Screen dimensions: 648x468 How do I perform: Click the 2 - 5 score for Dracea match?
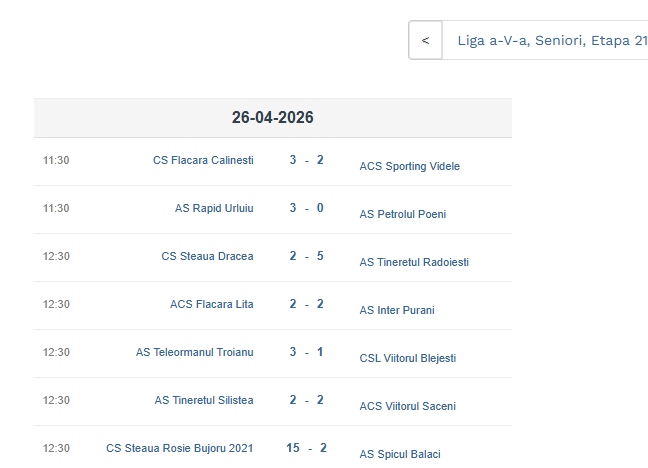click(306, 256)
